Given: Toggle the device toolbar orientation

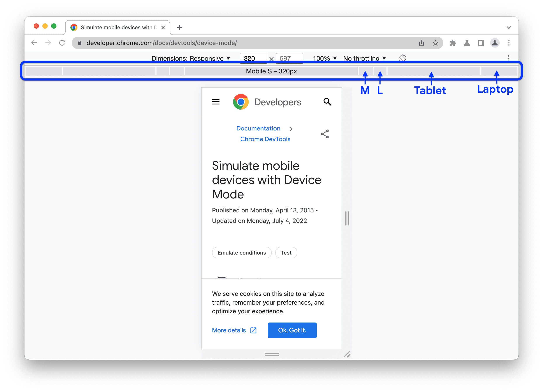Looking at the screenshot, I should [402, 58].
